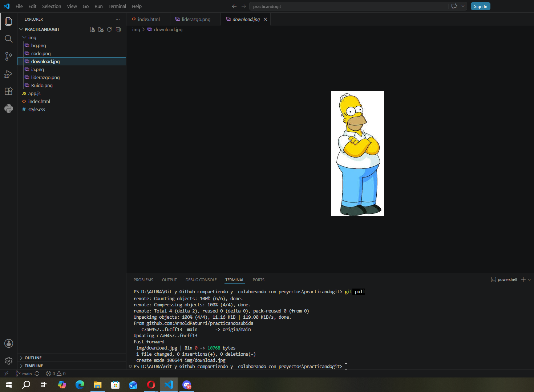Open the Copilot chat icon in title bar
Viewport: 534px width, 392px height.
(454, 6)
